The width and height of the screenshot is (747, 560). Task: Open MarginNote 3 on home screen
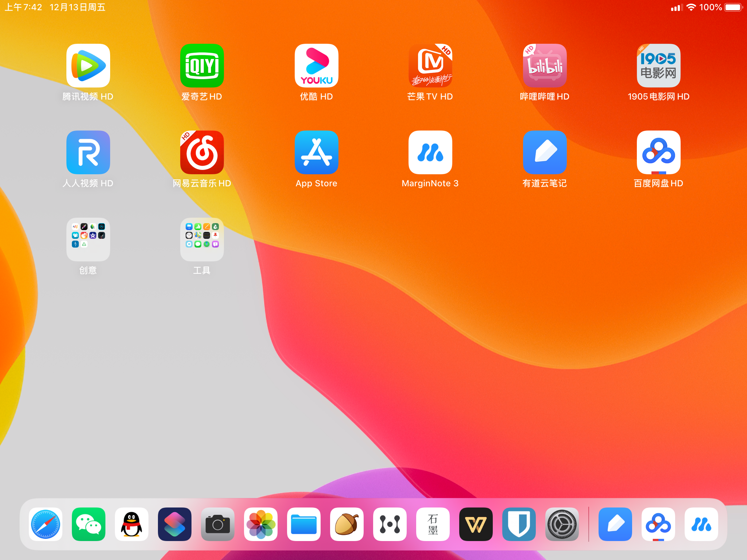(x=430, y=152)
